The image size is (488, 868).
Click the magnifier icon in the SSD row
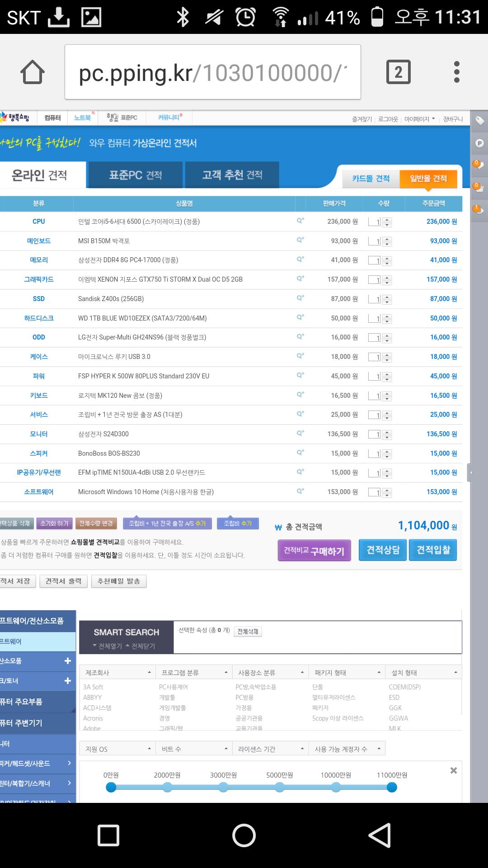300,298
